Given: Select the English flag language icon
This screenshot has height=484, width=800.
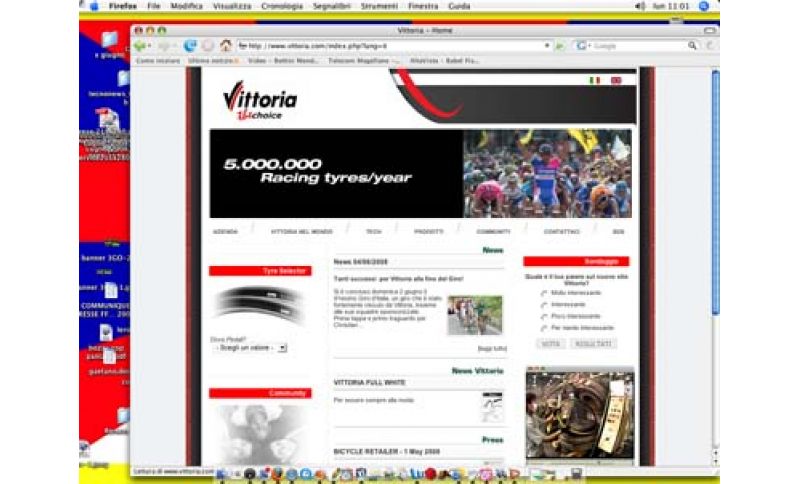Looking at the screenshot, I should coord(616,81).
